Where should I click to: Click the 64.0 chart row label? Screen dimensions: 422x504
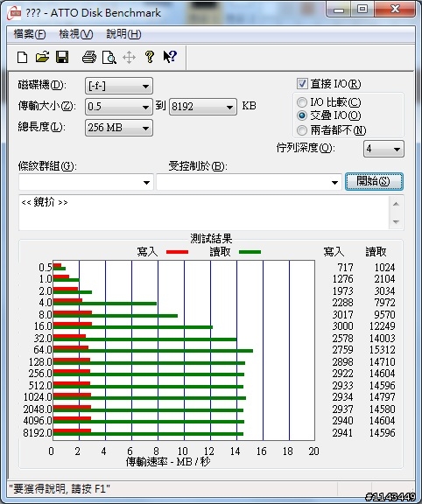tap(42, 350)
